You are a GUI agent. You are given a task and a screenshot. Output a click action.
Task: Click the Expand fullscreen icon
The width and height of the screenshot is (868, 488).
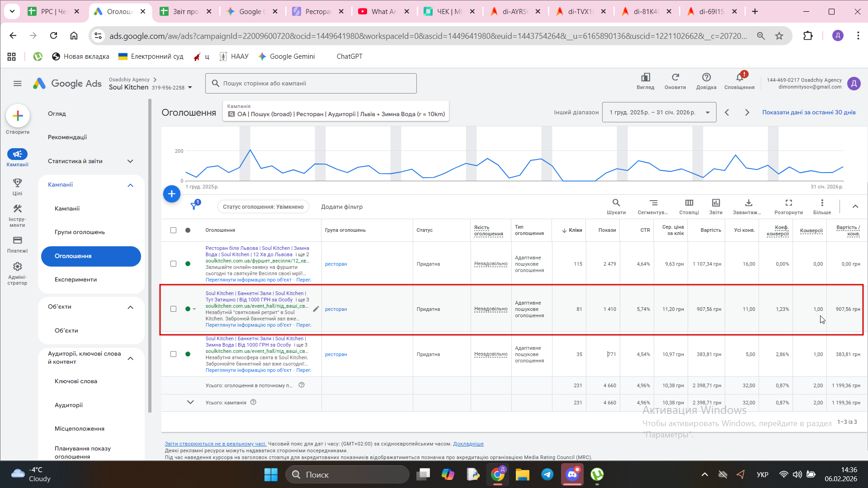point(788,203)
